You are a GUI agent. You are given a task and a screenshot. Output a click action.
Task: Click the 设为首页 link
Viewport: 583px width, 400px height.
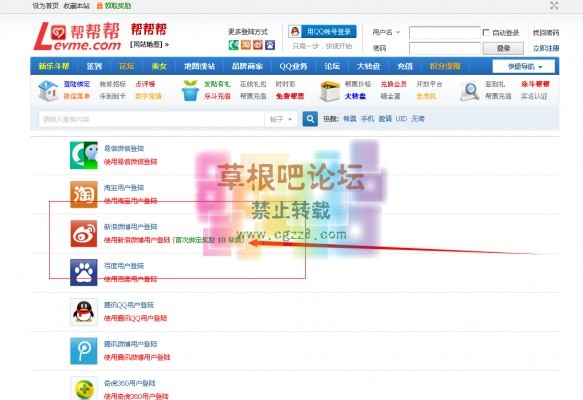(45, 6)
